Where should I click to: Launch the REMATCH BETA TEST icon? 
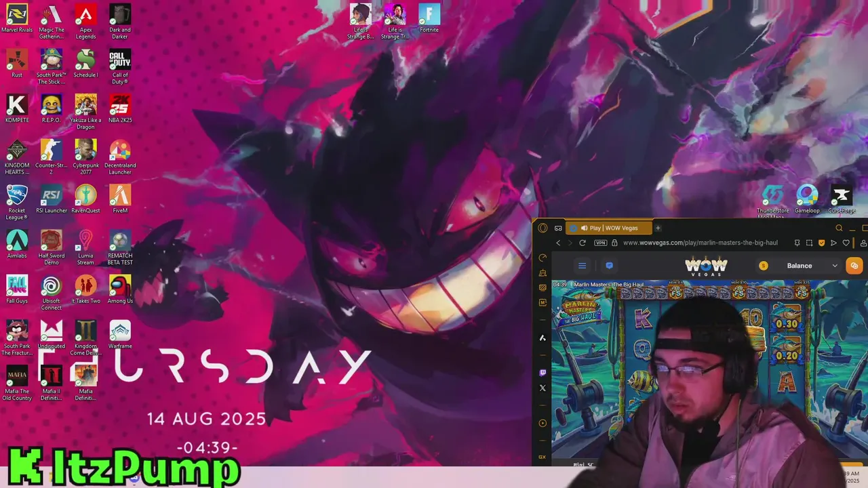[x=120, y=248]
